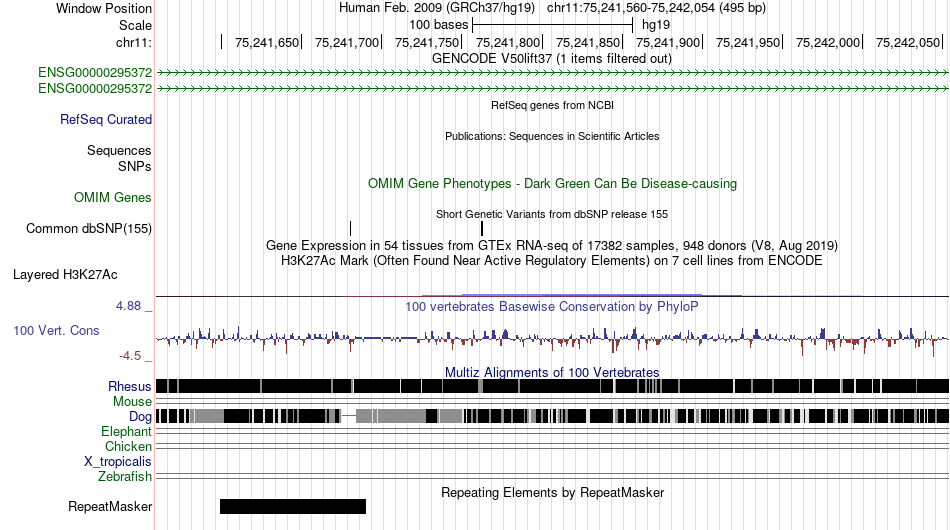Click Publications: Sequences in Scientific Articles title
This screenshot has width=950, height=530.
pyautogui.click(x=552, y=136)
